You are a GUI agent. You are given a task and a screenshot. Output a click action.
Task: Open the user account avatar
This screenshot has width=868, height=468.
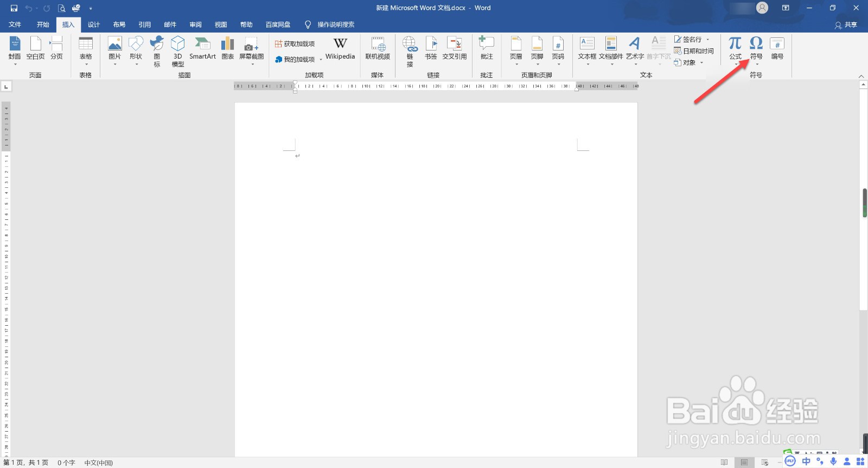pyautogui.click(x=762, y=8)
